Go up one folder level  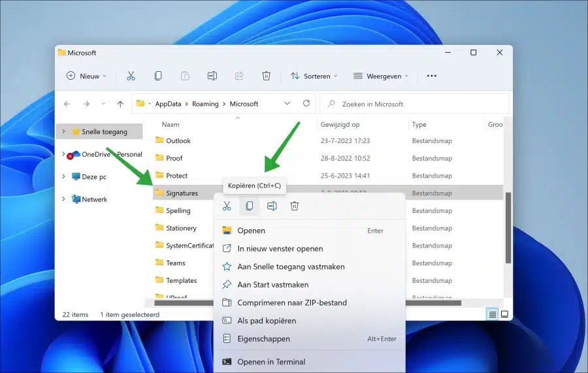pos(120,104)
